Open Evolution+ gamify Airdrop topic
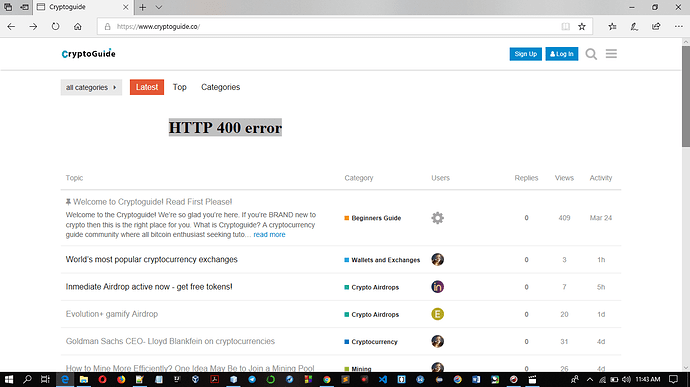690x387 pixels. [x=112, y=314]
